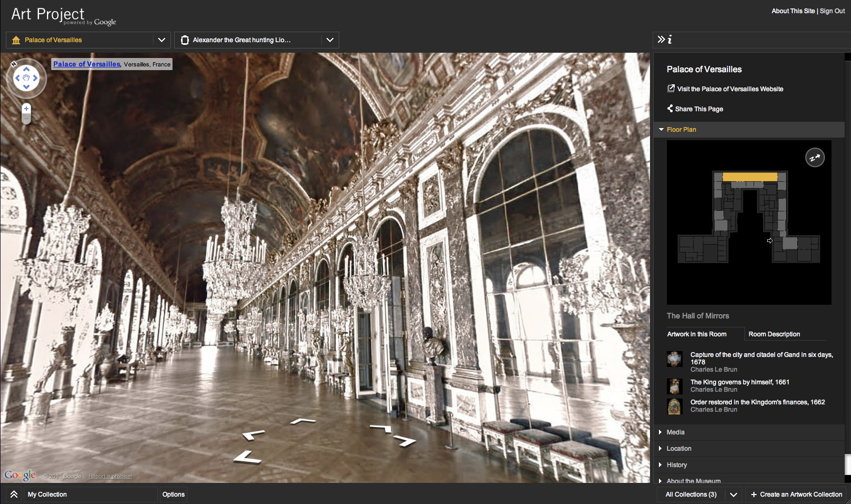Open the All Collections dropdown arrow
851x504 pixels.
point(733,495)
